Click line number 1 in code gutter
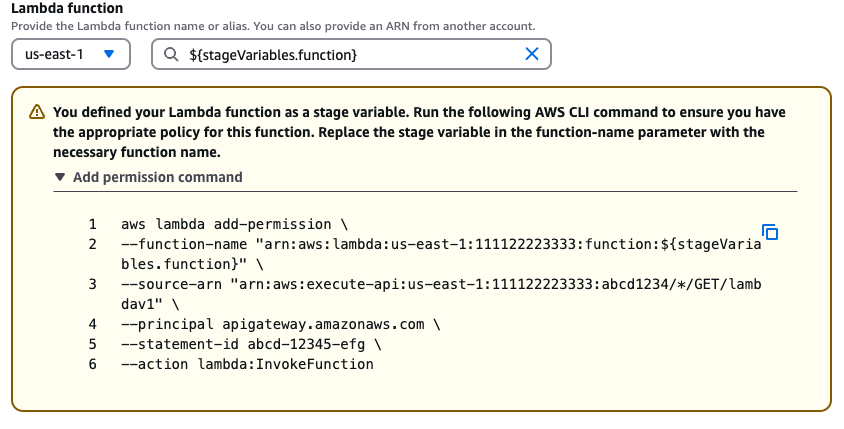 pyautogui.click(x=92, y=225)
